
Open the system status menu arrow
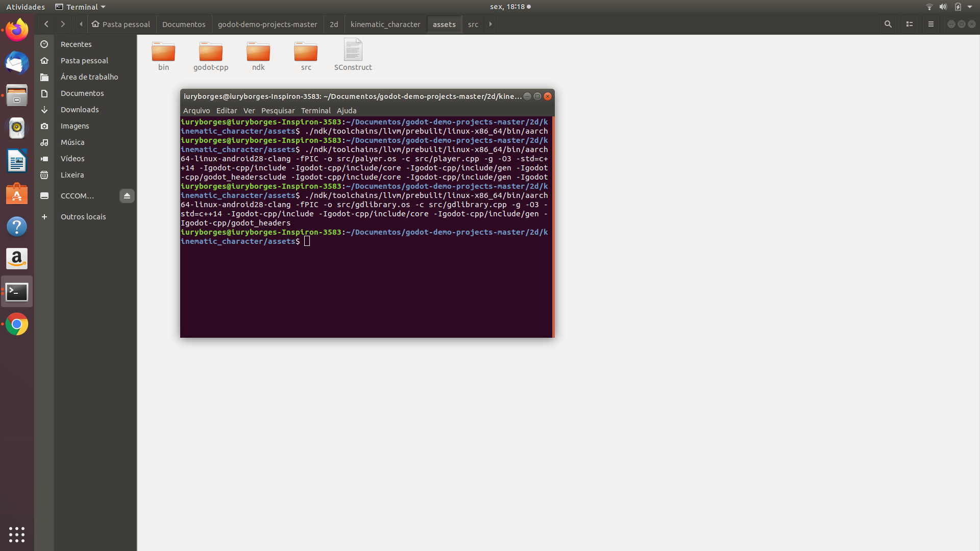970,7
